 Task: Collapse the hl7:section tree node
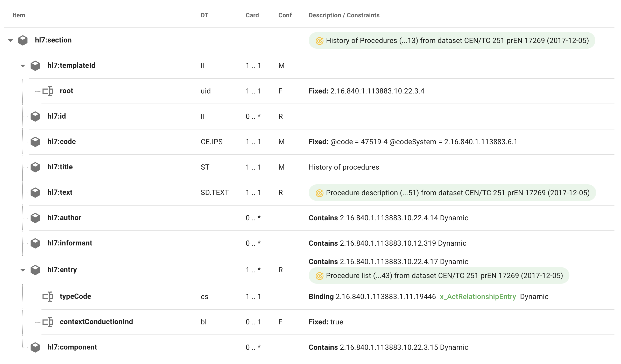coord(10,40)
